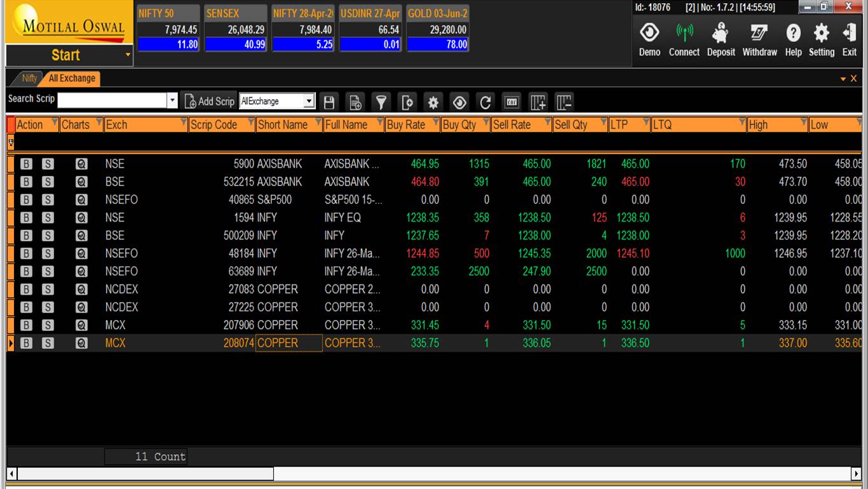
Task: Click the NIFTY 50 index ticker
Action: pyautogui.click(x=168, y=29)
